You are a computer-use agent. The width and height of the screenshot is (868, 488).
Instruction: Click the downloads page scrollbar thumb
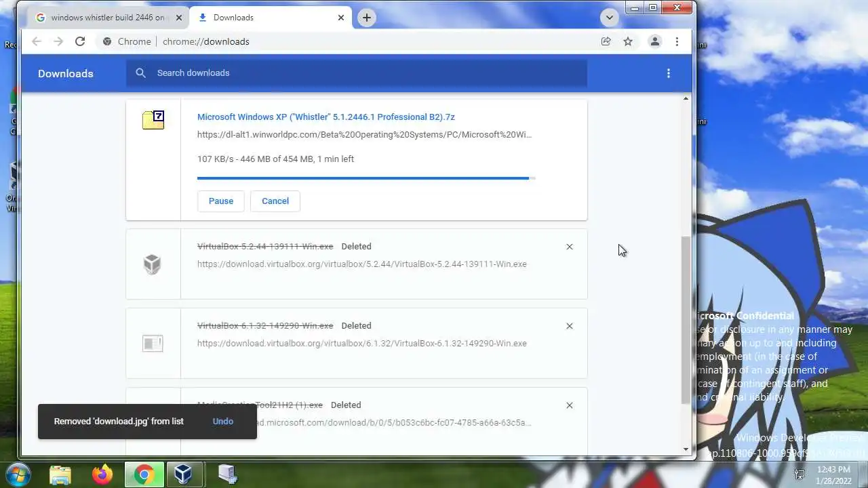(686, 320)
